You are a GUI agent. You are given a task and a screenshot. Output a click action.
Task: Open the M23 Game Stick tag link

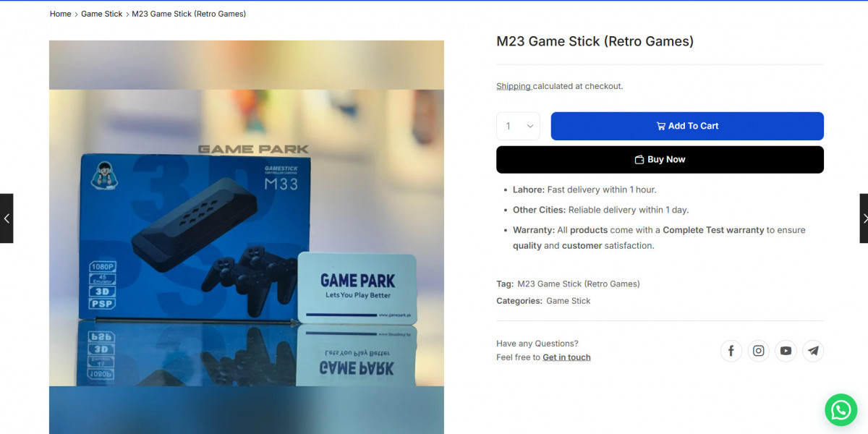(x=579, y=284)
